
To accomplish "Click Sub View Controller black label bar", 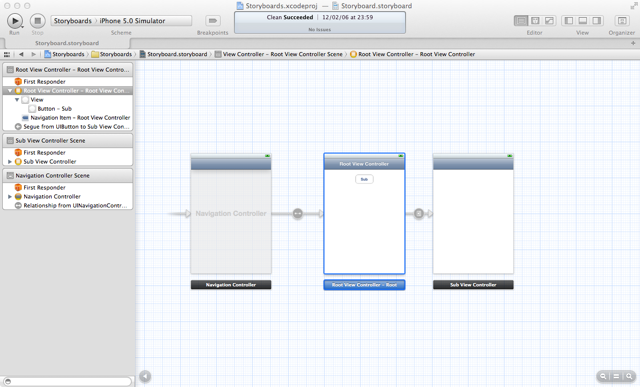I will click(473, 285).
